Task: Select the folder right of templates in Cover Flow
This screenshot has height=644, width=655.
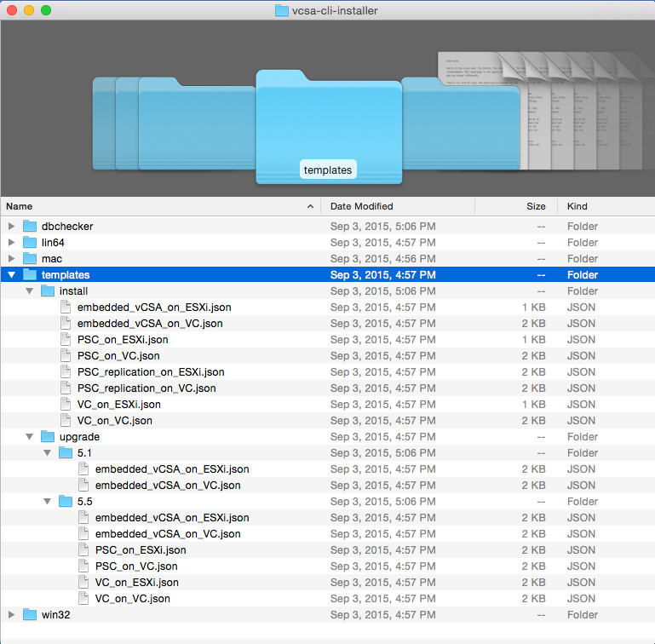Action: (x=461, y=124)
